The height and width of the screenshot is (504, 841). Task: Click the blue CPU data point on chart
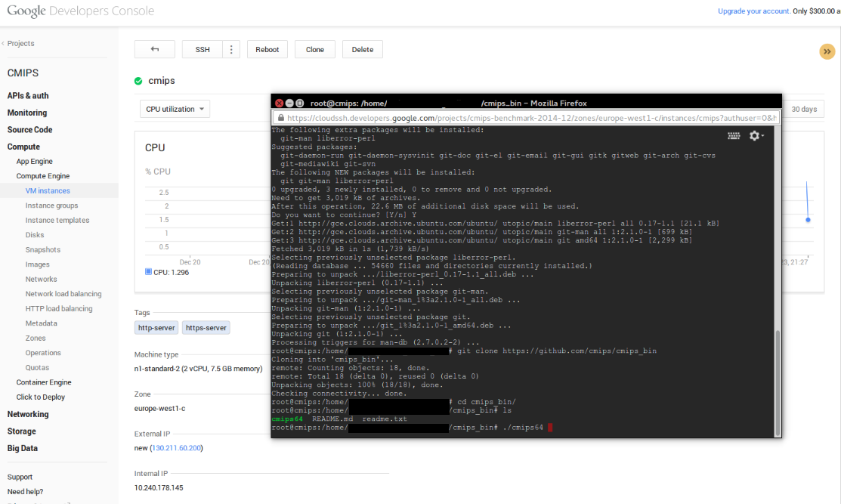pos(808,220)
